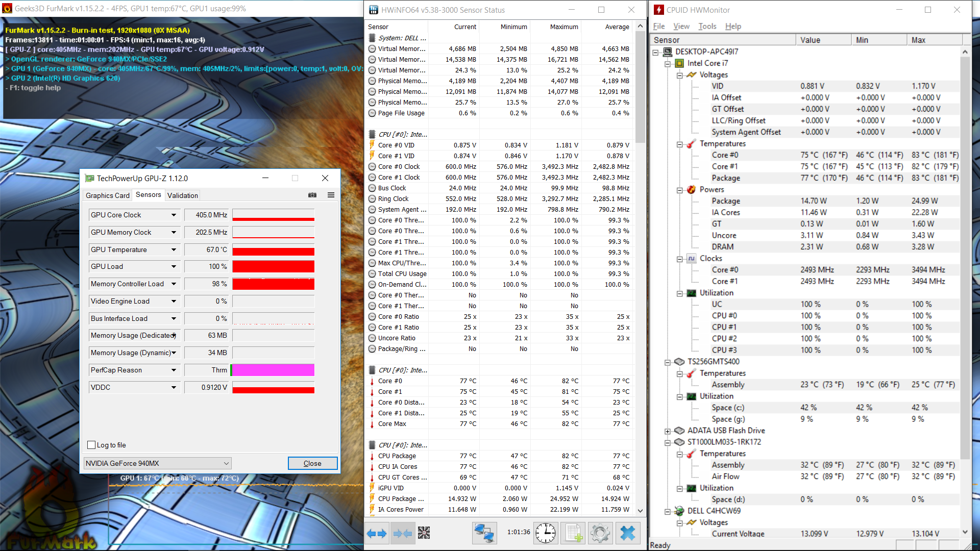Open the Memory Controller Load dropdown

pyautogui.click(x=174, y=284)
